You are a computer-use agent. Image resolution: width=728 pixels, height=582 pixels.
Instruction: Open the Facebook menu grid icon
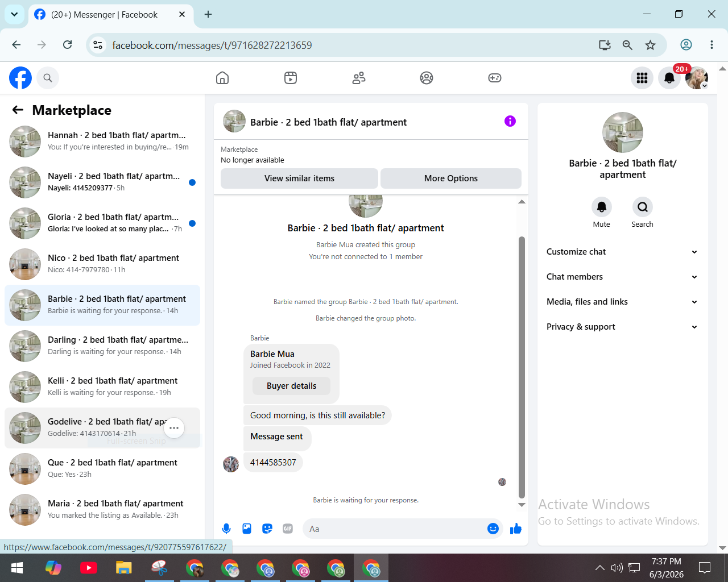click(x=642, y=78)
